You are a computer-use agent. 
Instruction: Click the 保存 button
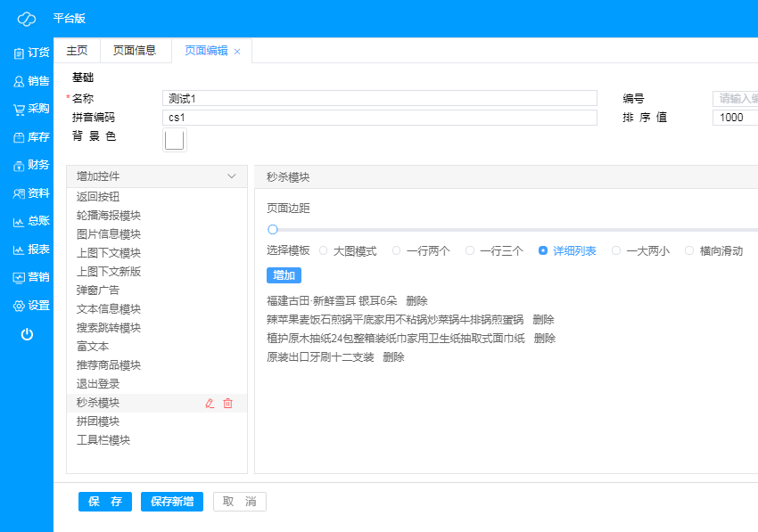tap(105, 502)
